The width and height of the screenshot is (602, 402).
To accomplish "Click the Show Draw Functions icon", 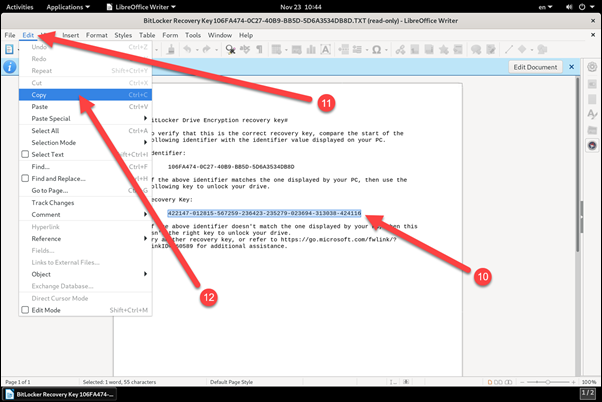I will pos(542,50).
